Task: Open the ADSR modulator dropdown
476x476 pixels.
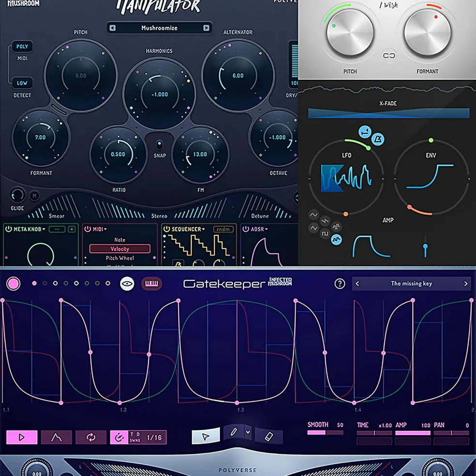Action: pos(259,229)
